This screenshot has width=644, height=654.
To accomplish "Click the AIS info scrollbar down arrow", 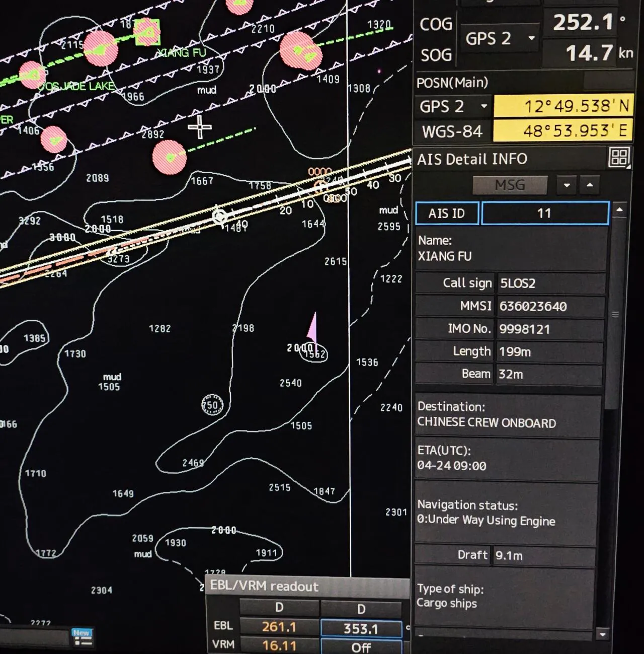I will point(603,634).
